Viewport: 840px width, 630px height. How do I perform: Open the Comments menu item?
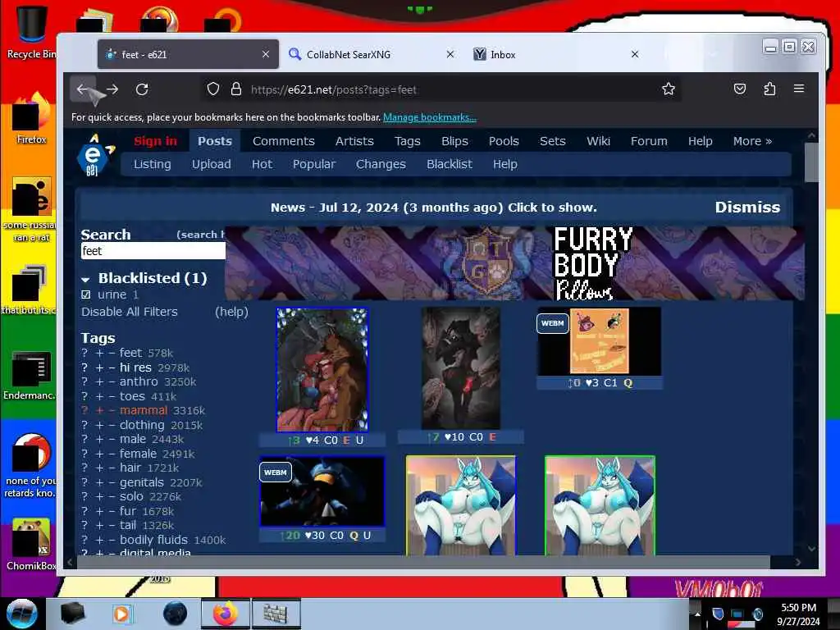[283, 141]
